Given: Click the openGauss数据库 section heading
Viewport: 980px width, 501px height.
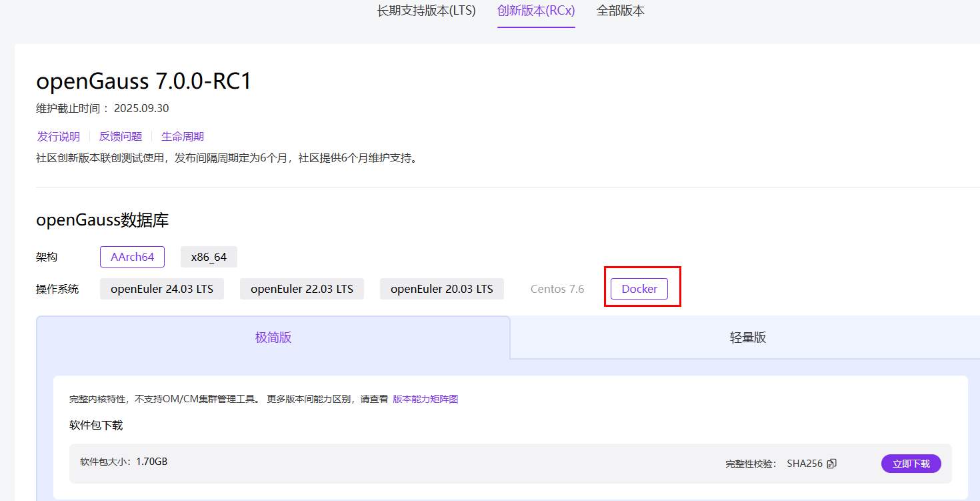Looking at the screenshot, I should (103, 220).
